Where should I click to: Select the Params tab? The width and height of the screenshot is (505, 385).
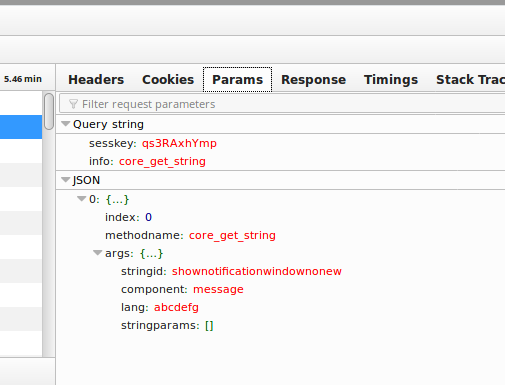237,80
